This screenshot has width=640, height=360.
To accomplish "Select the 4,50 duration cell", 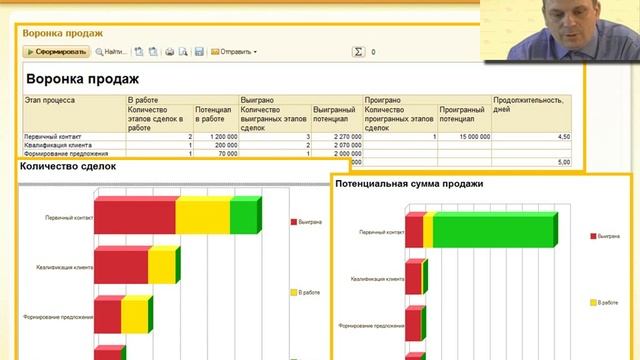I will [x=531, y=137].
